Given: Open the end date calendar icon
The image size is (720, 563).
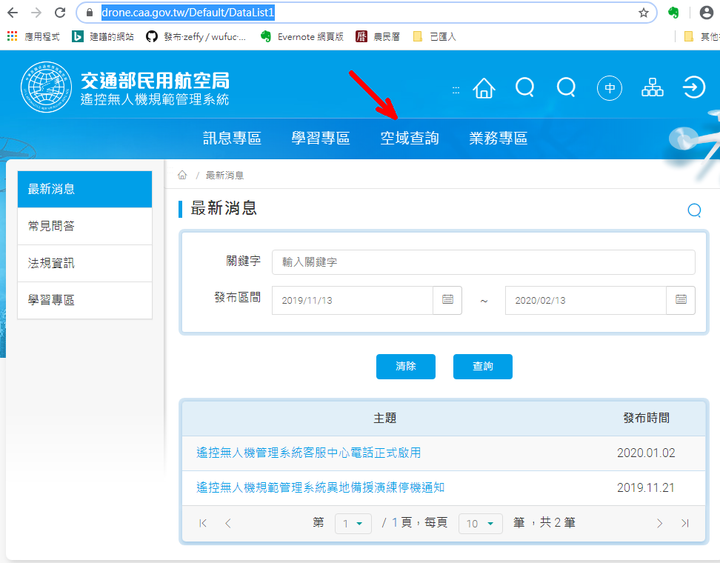Looking at the screenshot, I should [x=681, y=300].
